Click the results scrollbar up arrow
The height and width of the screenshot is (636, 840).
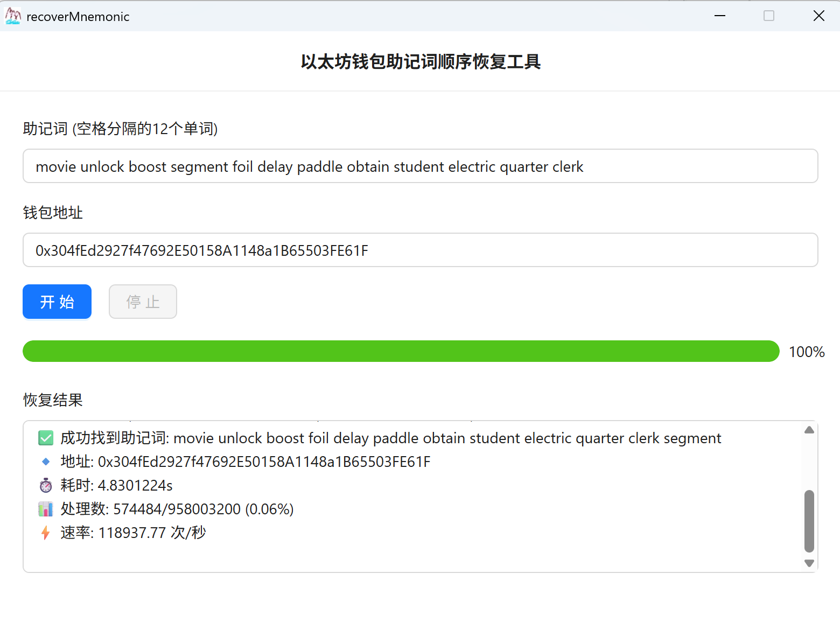(x=809, y=430)
